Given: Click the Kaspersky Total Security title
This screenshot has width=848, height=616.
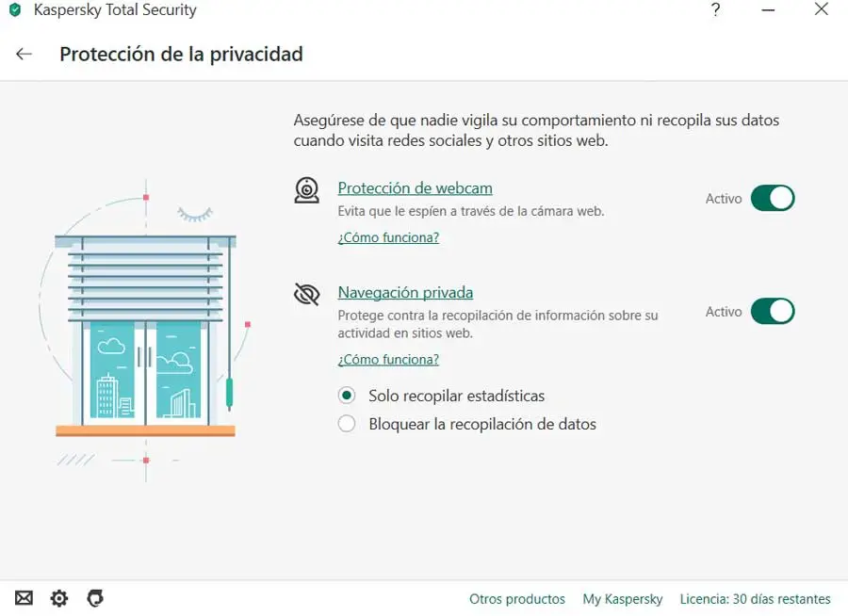Looking at the screenshot, I should [115, 9].
